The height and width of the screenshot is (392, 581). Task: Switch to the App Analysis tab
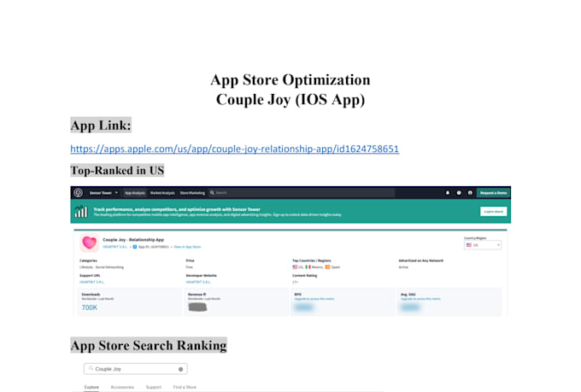tap(135, 193)
